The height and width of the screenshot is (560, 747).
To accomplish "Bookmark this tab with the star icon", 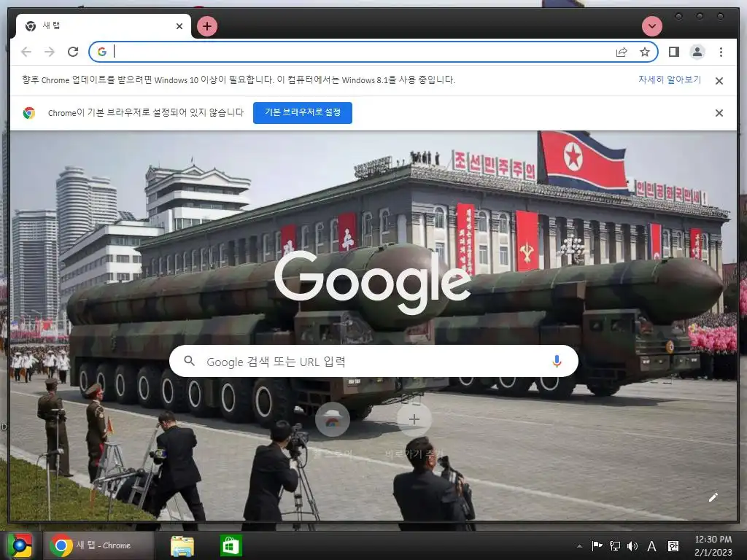I will tap(645, 52).
